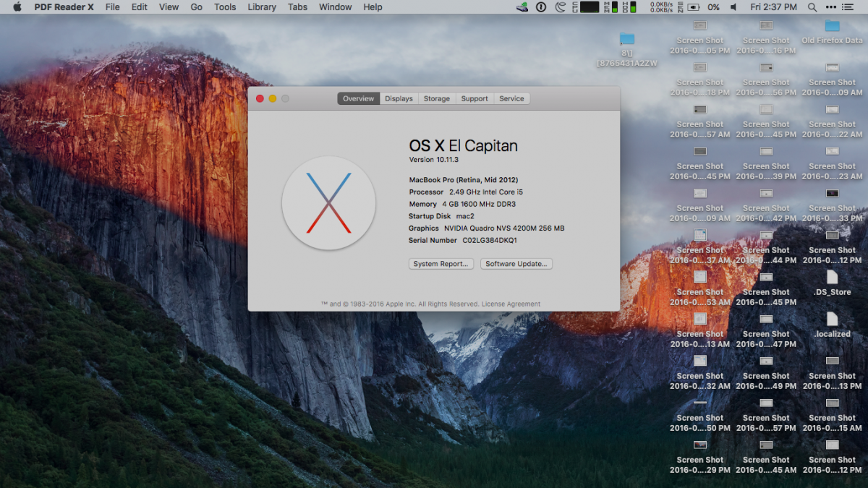This screenshot has height=488, width=868.
Task: Select the .DS_Store file icon
Action: [x=832, y=278]
